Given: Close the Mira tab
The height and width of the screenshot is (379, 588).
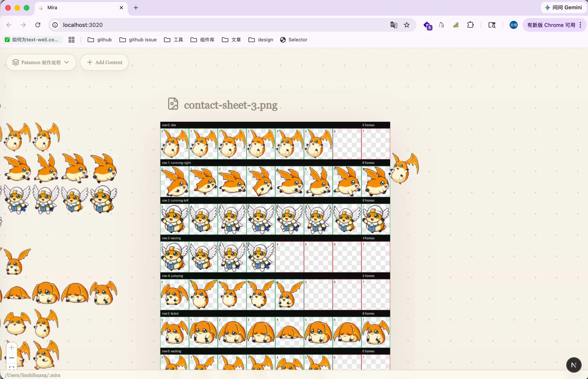Looking at the screenshot, I should point(121,7).
